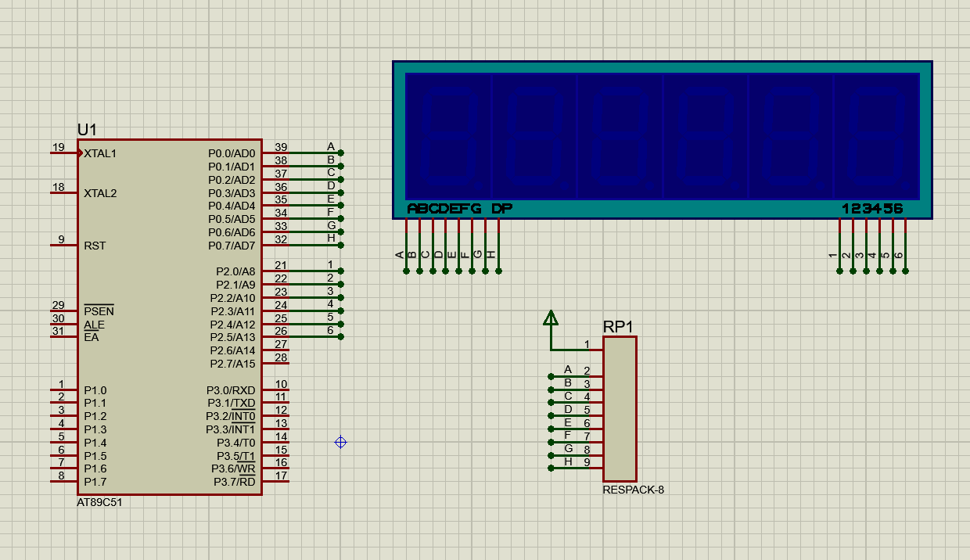
Task: Select the six-digit seven-segment display
Action: (x=663, y=139)
